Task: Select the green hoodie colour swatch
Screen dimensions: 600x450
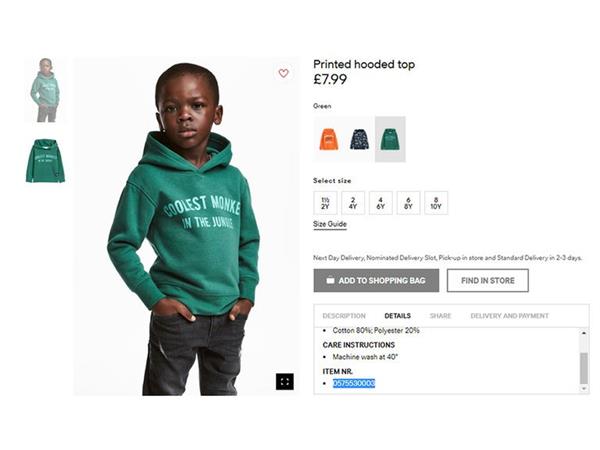Action: (390, 139)
